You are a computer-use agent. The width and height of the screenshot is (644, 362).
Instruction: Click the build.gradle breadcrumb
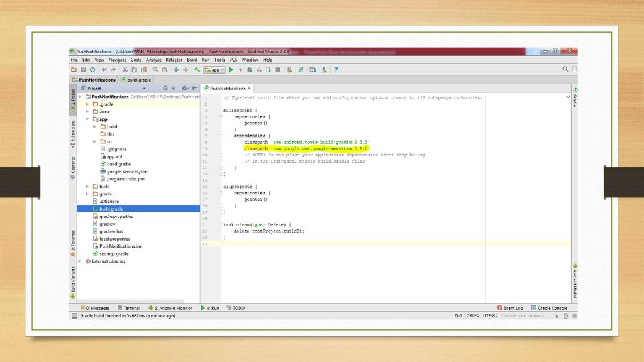coord(136,80)
